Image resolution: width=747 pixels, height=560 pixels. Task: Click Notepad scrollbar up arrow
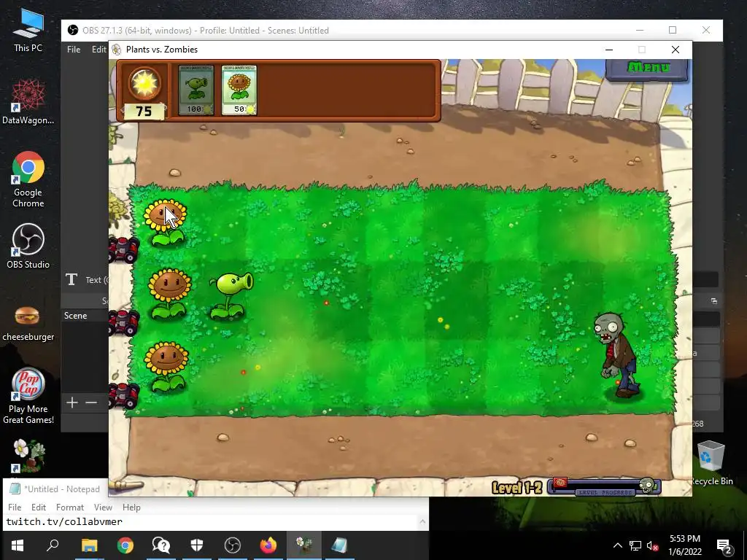click(422, 521)
